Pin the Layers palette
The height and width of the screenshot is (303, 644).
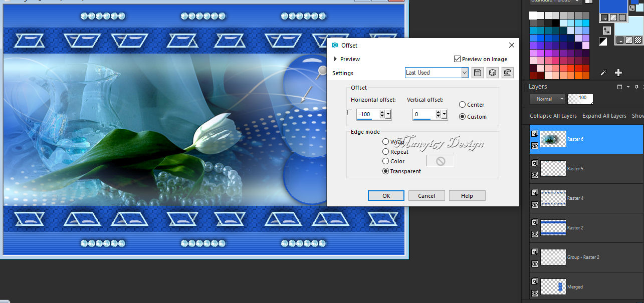click(x=636, y=87)
